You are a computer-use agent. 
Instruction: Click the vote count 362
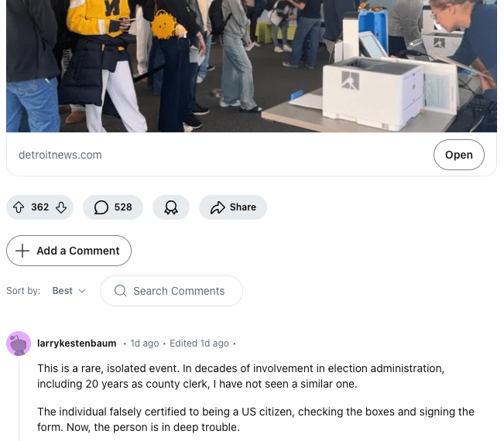click(x=39, y=207)
